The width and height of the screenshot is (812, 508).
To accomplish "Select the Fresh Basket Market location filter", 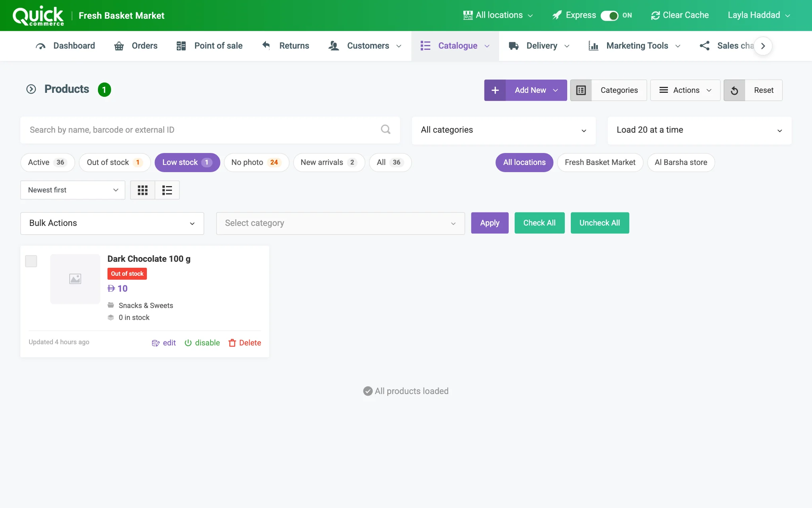I will point(600,163).
